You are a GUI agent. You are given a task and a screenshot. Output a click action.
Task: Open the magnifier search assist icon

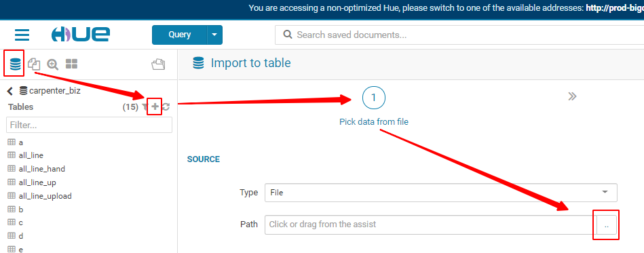point(52,64)
